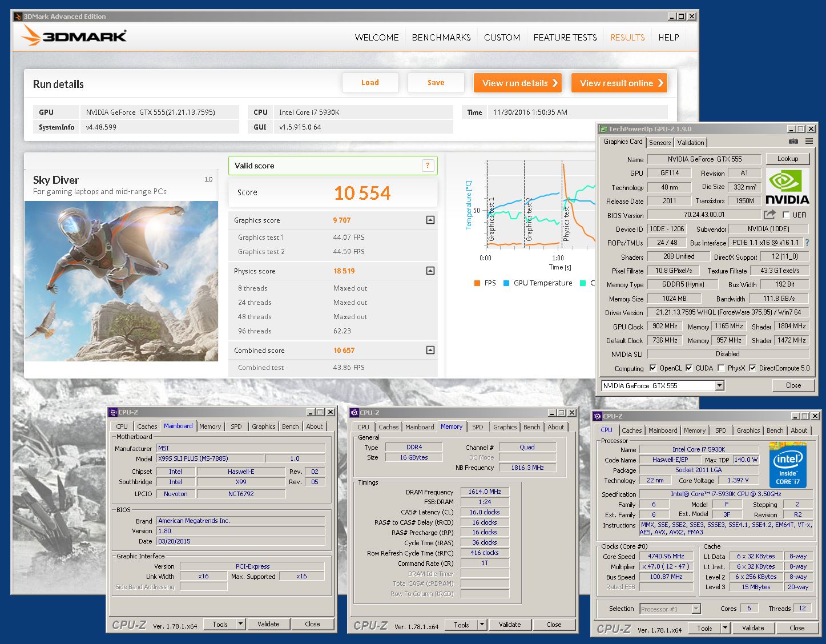Open the WELCOME page in 3DMark

[377, 38]
